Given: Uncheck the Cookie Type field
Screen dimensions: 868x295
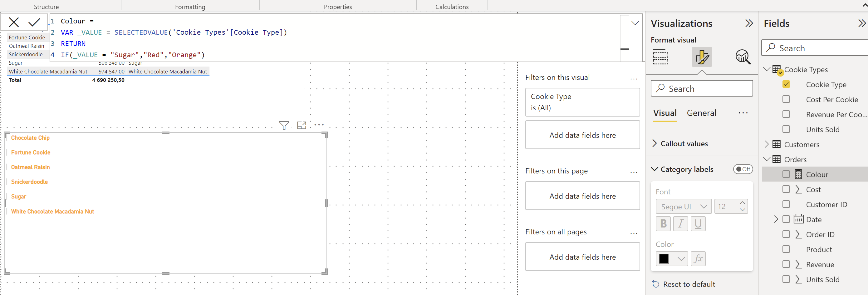Looking at the screenshot, I should pyautogui.click(x=786, y=84).
